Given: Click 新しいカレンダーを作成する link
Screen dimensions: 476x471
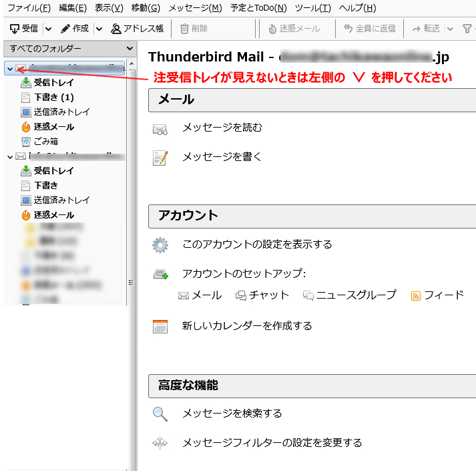Looking at the screenshot, I should point(247,326).
